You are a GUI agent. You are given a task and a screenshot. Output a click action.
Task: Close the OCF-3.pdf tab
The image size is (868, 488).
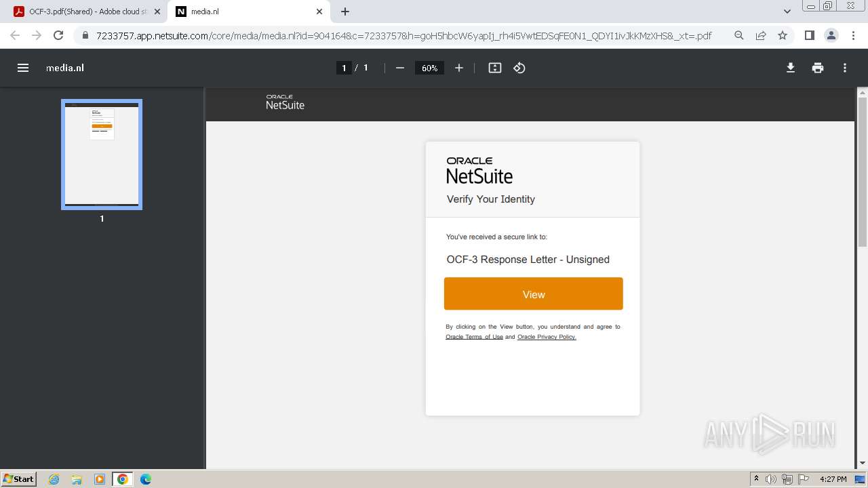(x=157, y=12)
